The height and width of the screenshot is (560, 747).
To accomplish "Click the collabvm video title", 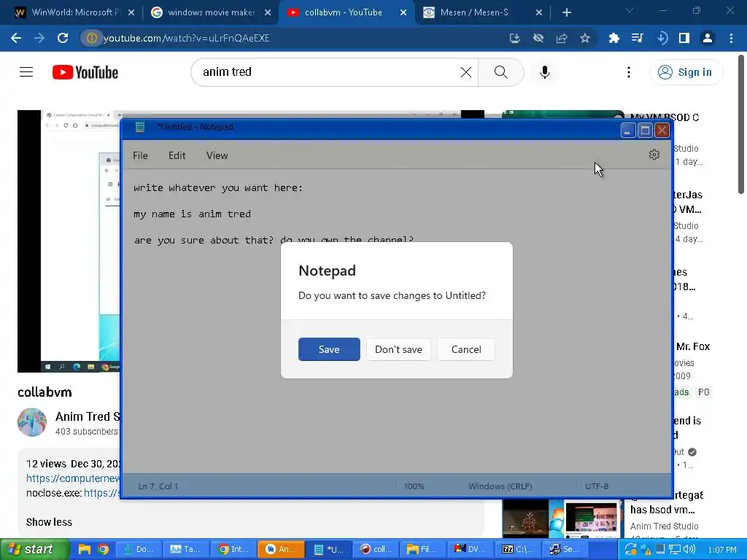I will pos(44,392).
